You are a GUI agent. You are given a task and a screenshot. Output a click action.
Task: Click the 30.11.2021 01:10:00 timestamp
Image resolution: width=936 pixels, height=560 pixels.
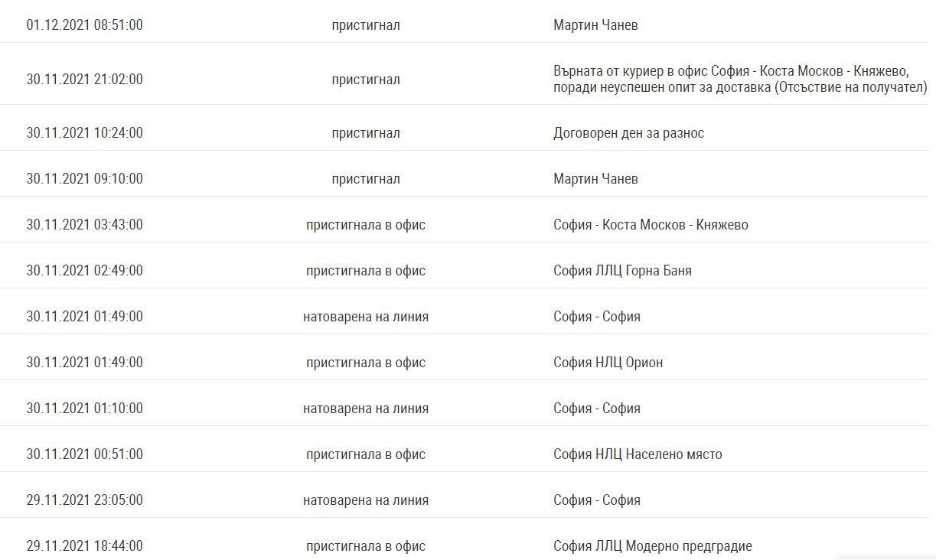[84, 409]
